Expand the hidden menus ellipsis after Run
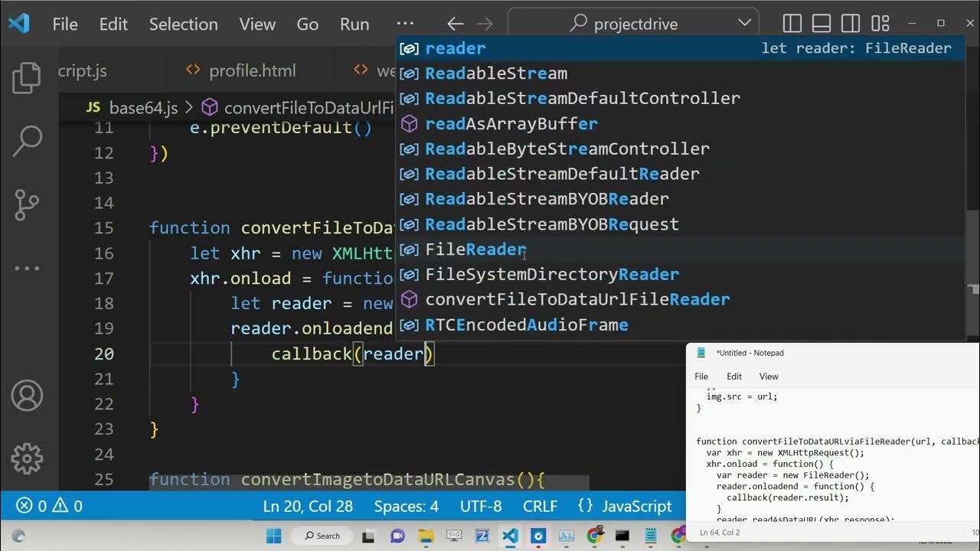Screen dimensions: 980x551 pos(405,24)
